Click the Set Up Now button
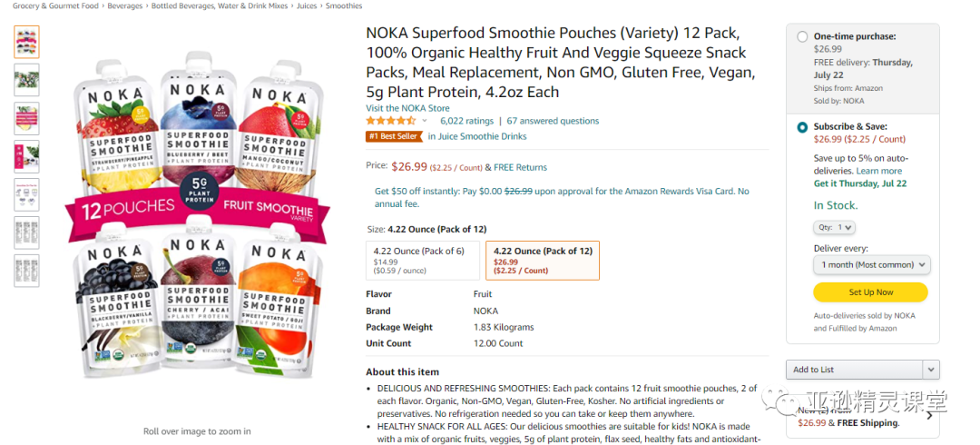The image size is (980, 445). (870, 292)
